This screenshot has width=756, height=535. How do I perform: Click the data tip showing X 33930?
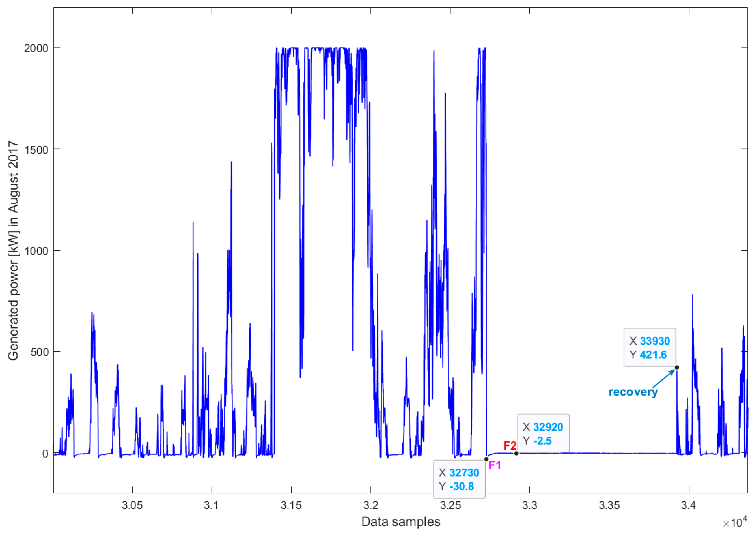coord(650,348)
